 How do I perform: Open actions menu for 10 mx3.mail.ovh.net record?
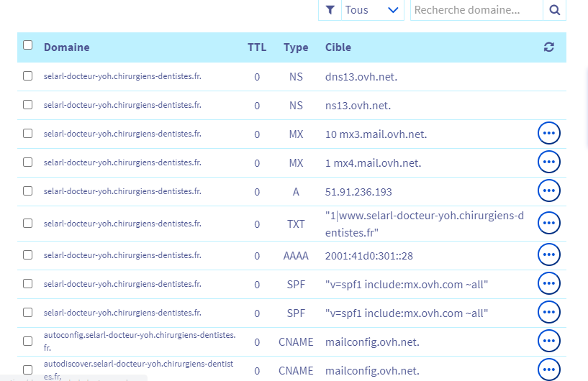coord(549,134)
